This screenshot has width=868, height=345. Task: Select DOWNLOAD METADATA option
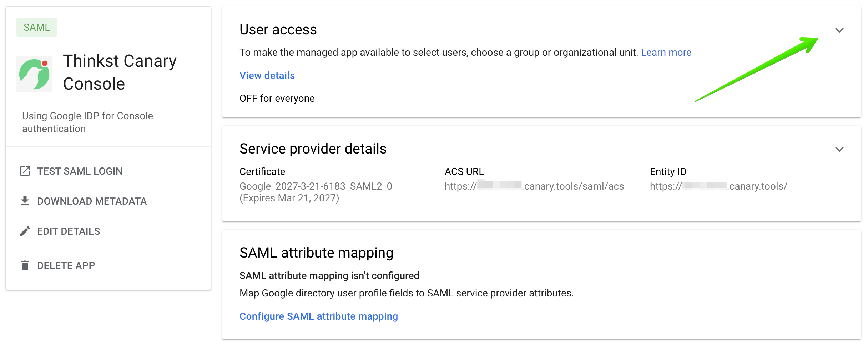(92, 201)
